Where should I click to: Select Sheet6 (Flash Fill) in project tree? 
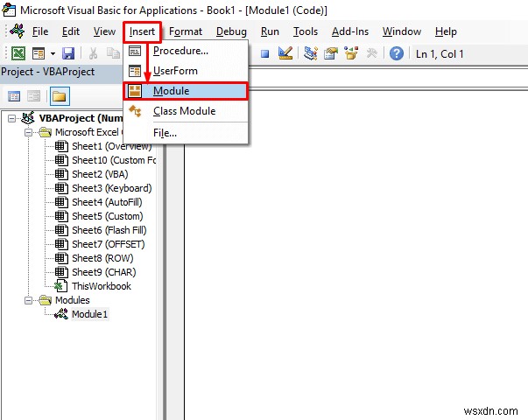(x=109, y=230)
